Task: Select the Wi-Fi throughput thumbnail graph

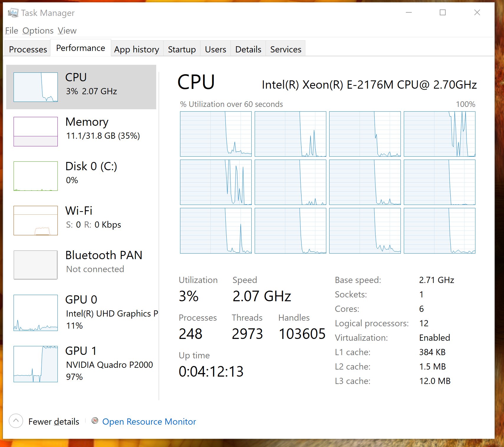Action: (36, 221)
